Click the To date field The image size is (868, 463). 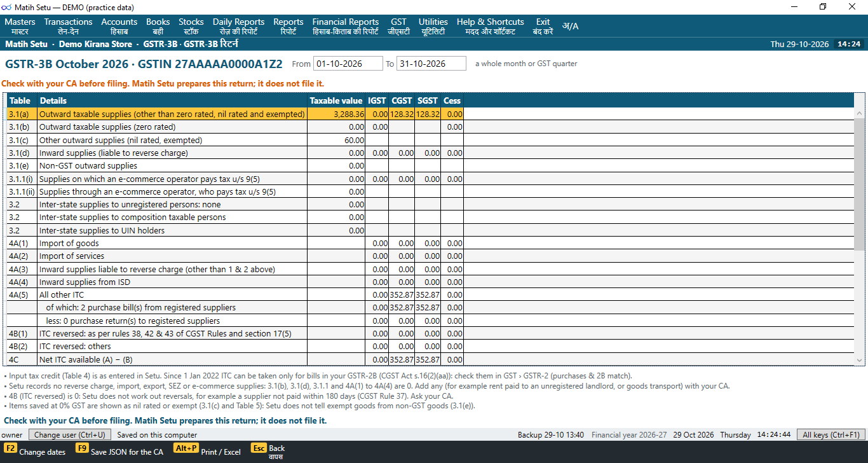pyautogui.click(x=431, y=64)
